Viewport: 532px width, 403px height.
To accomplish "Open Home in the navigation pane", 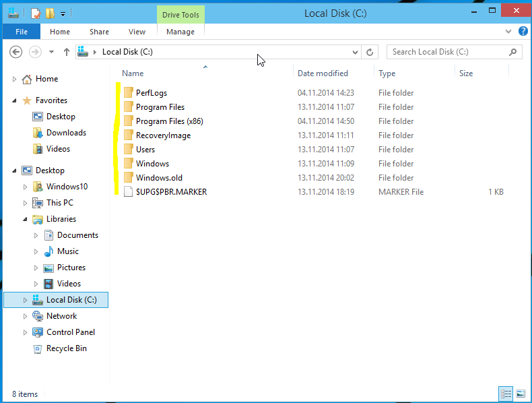I will click(x=47, y=79).
